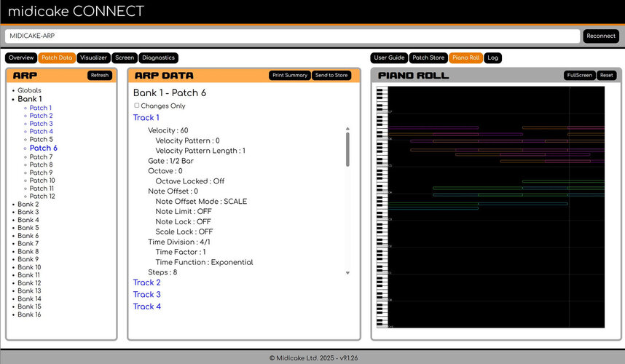Screen dimensions: 625x364
Task: Click the MIDICAKE-ARP device field
Action: tap(292, 36)
